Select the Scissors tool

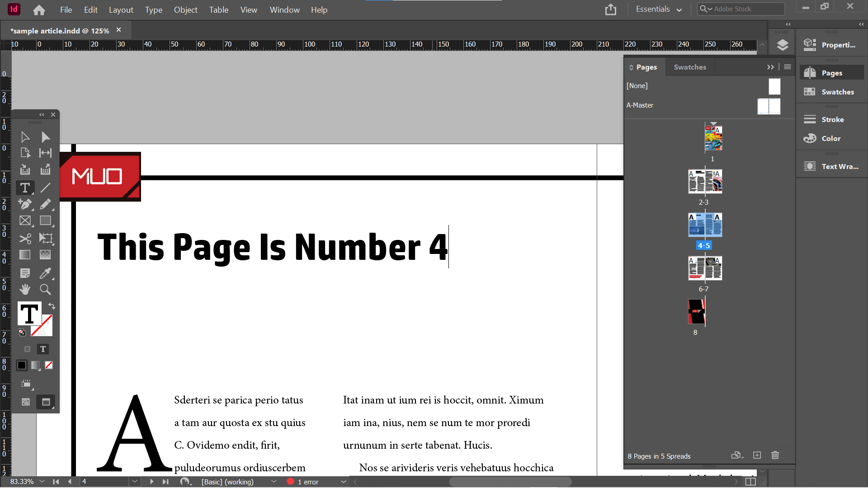25,238
